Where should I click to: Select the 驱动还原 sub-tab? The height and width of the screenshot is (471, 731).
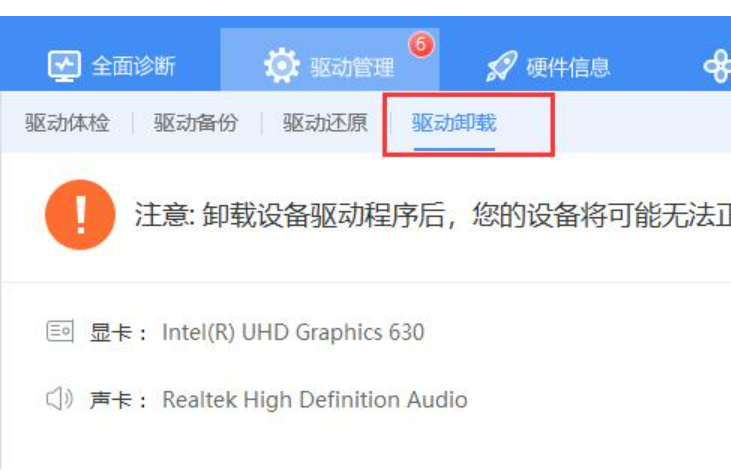[x=325, y=123]
